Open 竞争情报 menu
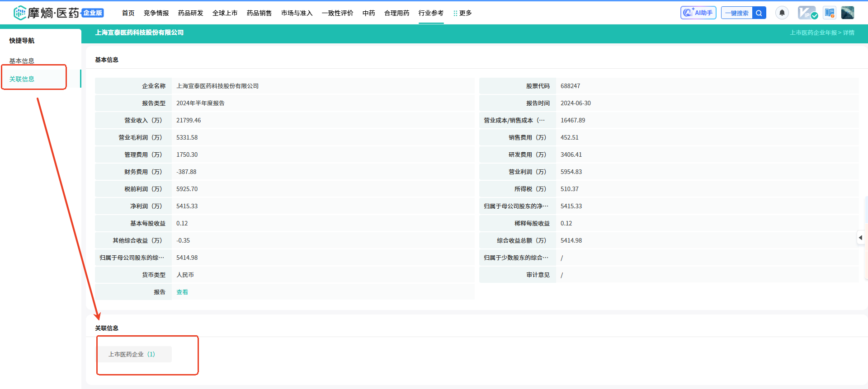868x389 pixels. click(156, 13)
